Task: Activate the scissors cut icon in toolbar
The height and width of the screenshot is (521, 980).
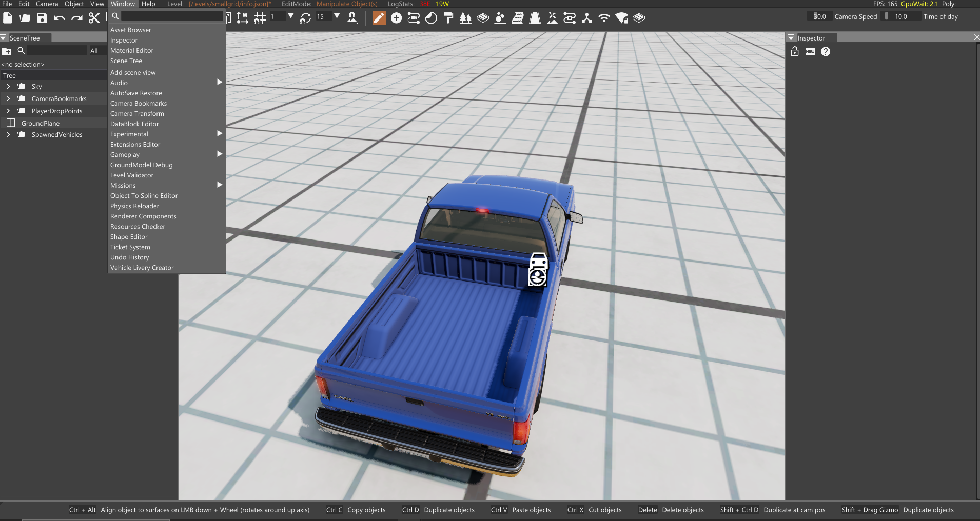Action: click(94, 18)
